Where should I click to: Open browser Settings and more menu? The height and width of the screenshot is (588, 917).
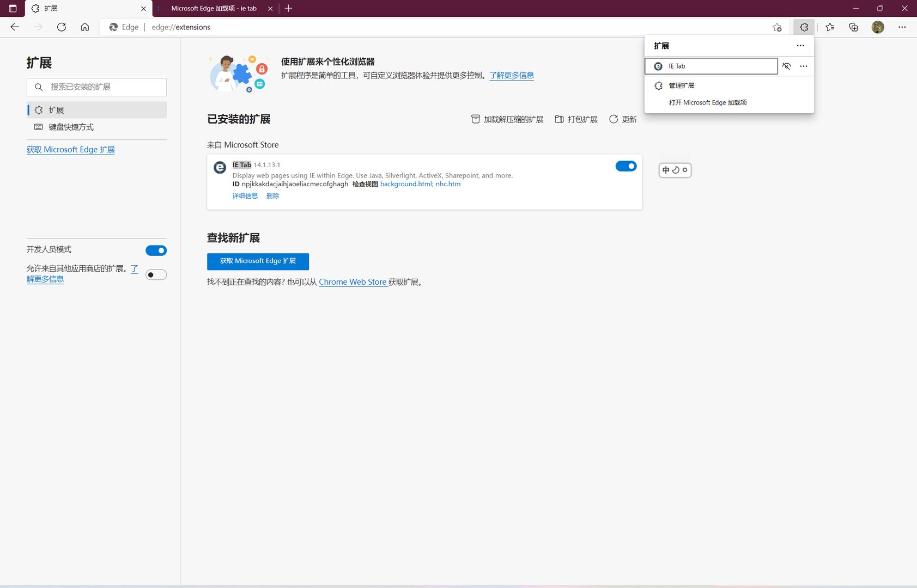pos(902,27)
